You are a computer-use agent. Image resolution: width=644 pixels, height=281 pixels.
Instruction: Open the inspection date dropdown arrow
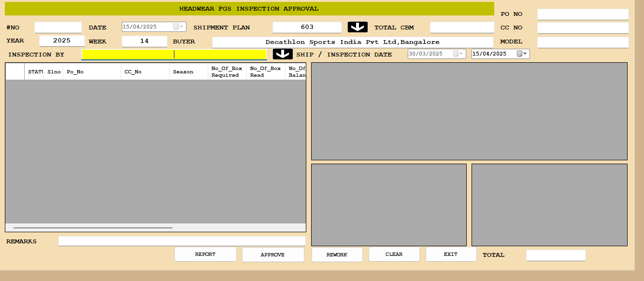pos(525,54)
